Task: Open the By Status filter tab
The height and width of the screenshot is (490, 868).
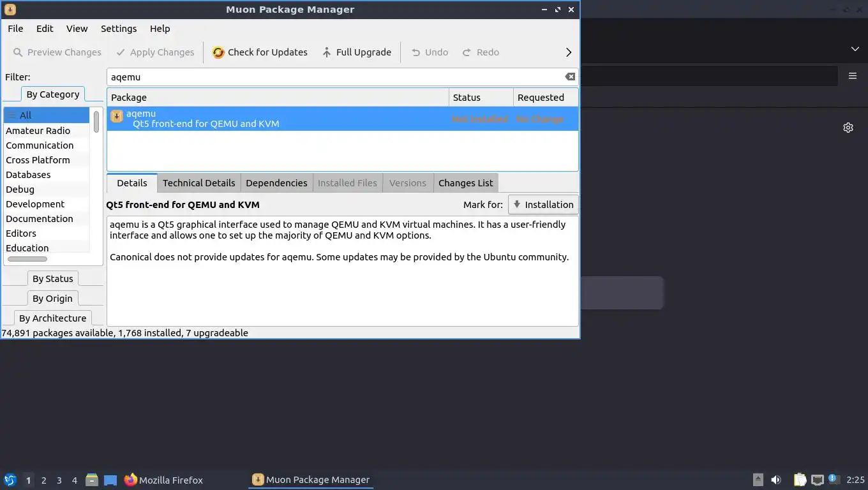Action: 53,279
